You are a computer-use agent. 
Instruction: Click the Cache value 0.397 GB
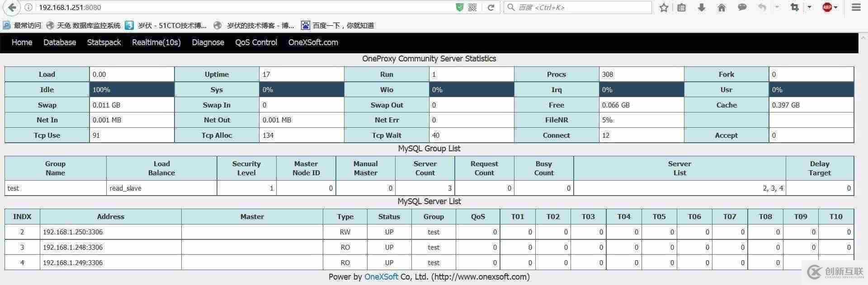pyautogui.click(x=811, y=105)
